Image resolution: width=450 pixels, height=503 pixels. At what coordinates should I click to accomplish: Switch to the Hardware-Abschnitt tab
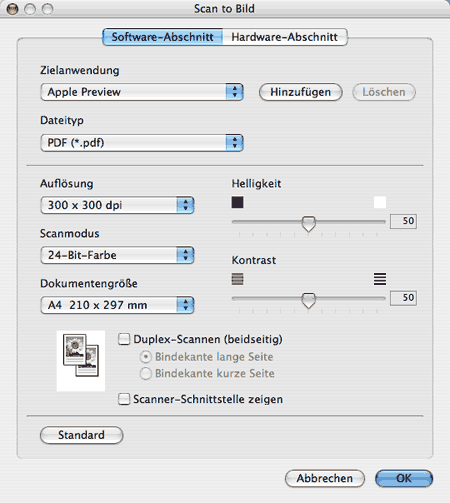285,37
